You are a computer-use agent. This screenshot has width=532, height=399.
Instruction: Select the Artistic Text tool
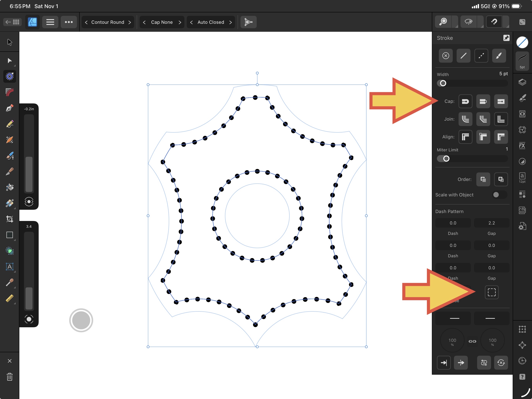(x=10, y=266)
